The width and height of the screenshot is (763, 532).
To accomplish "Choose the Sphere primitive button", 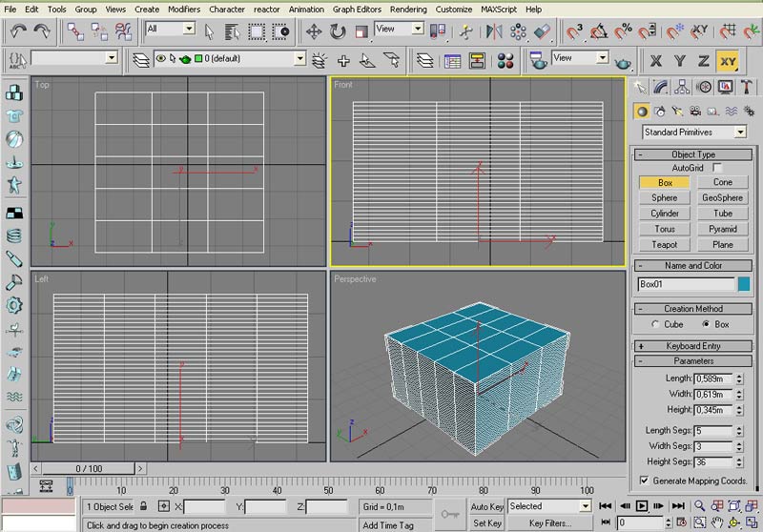I will (664, 197).
